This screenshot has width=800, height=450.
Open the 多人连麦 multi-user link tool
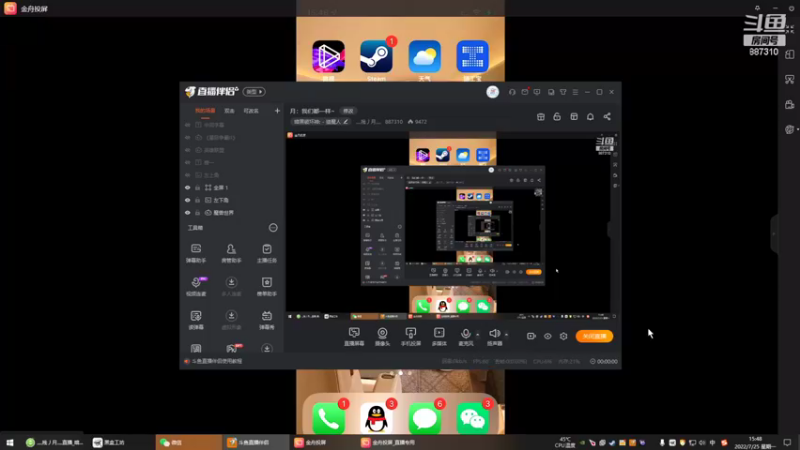(231, 286)
